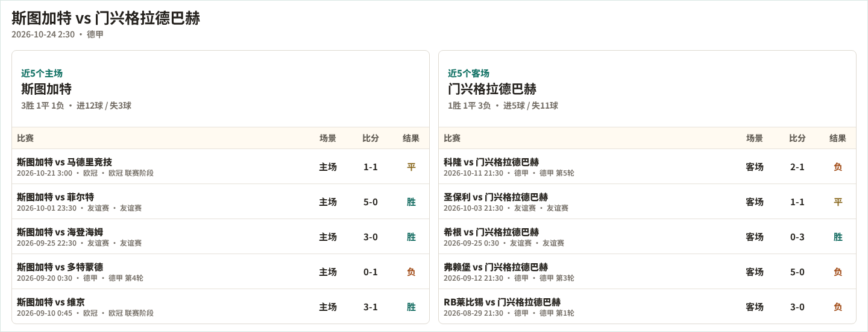Click the 负 result for 多特蒙德 match
Screen dimensions: 868x332
411,272
